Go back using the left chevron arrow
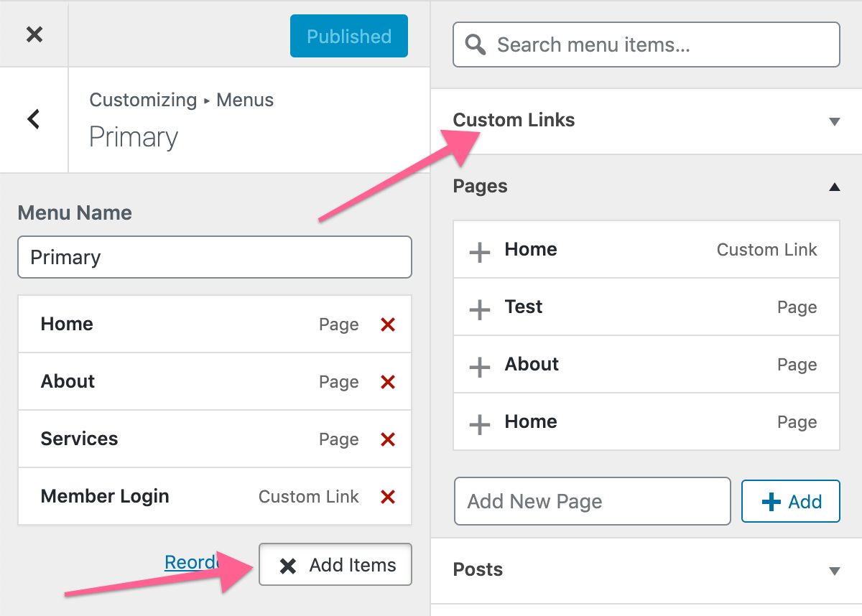Viewport: 862px width, 616px height. [x=34, y=119]
